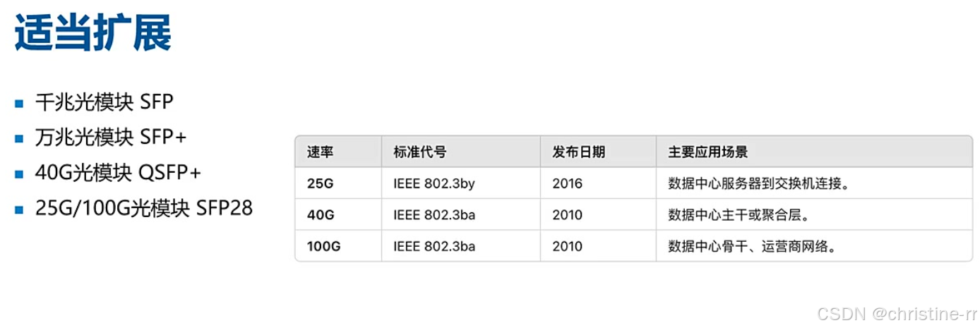Viewport: 980px width, 330px height.
Task: Select the 万兆光模块 SFP+ bullet text
Action: [x=111, y=137]
